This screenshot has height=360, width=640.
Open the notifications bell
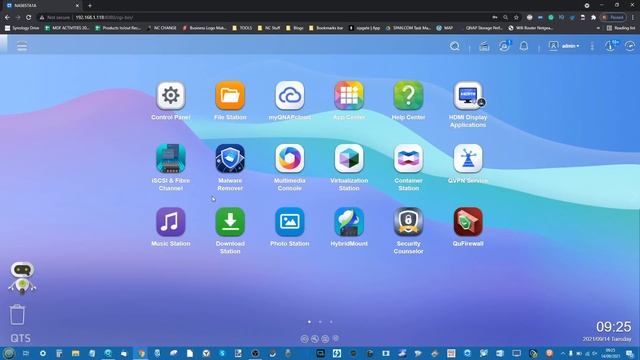point(524,46)
